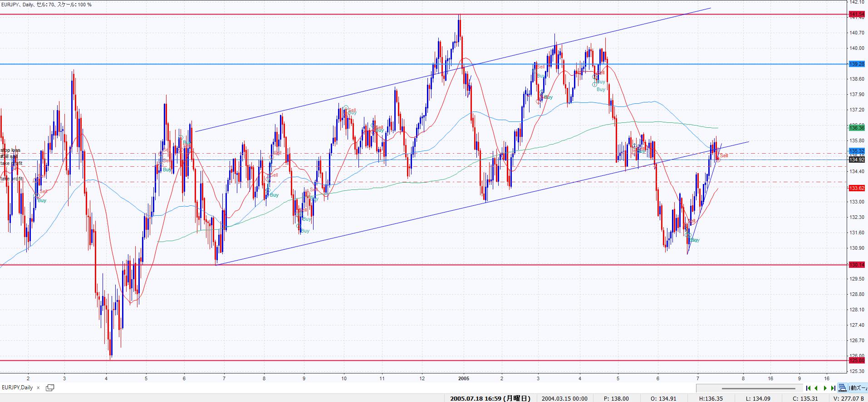The height and width of the screenshot is (402, 868).
Task: Open the chart window list icon
Action: 50,388
